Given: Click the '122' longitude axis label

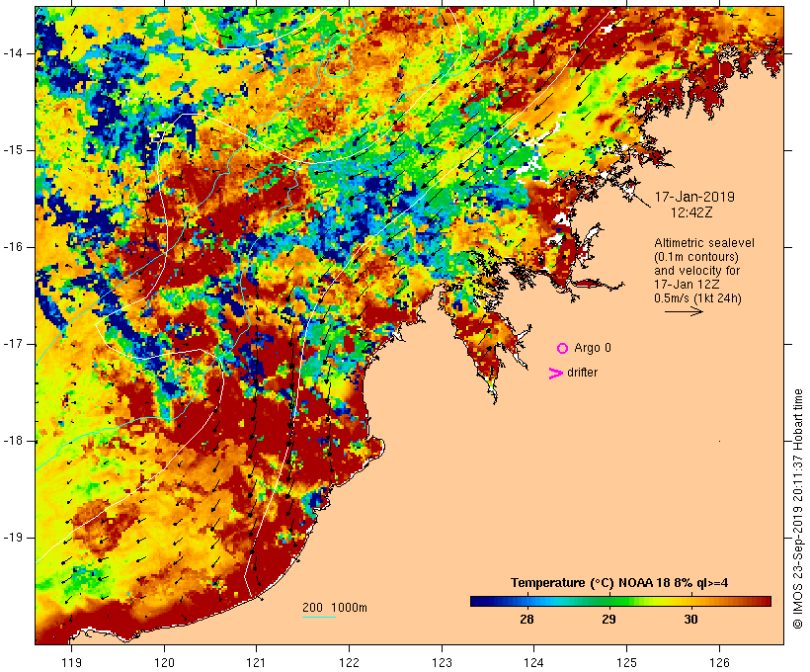Looking at the screenshot, I should click(x=350, y=662).
